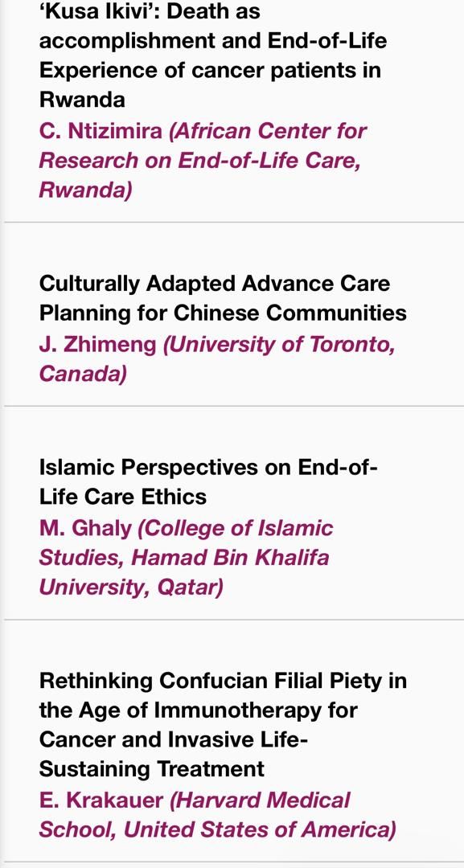Viewport: 464px width, 868px height.
Task: Tap Hamad Bin Khalifa affiliation line
Action: click(x=184, y=558)
